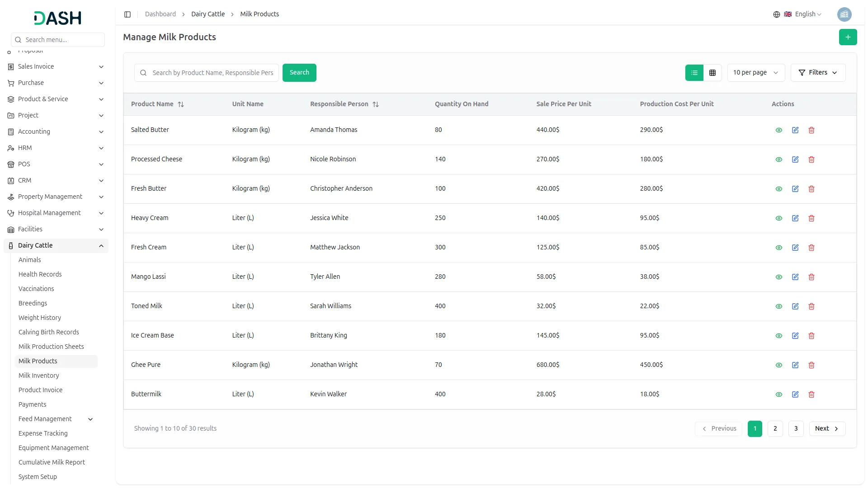Expand Feed Management submenu
Viewport: 868px width, 488px height.
(x=90, y=419)
